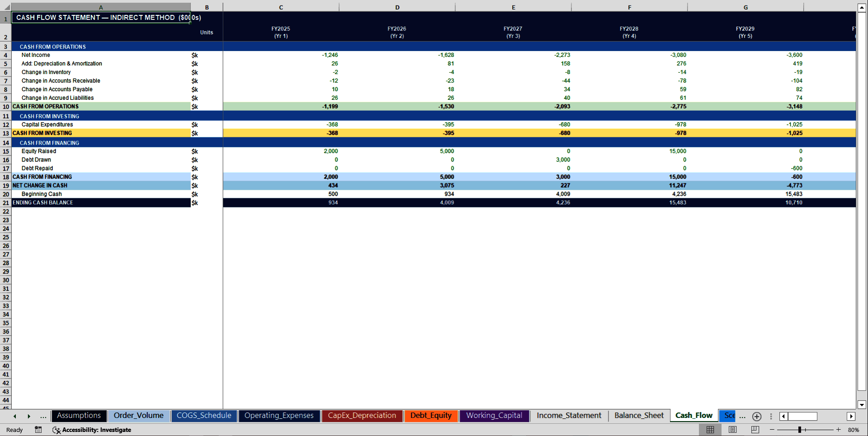The height and width of the screenshot is (436, 868).
Task: Click the macro recording icon in status bar
Action: [x=38, y=430]
